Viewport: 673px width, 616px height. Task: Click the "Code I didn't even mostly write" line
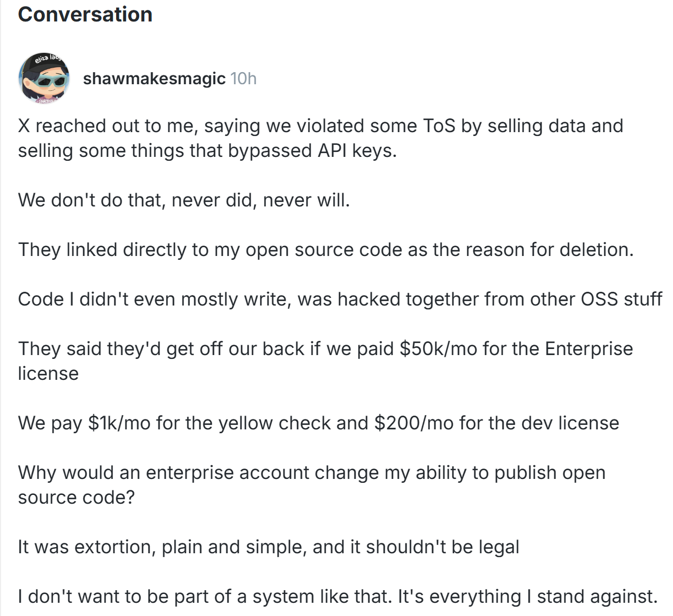click(x=340, y=299)
